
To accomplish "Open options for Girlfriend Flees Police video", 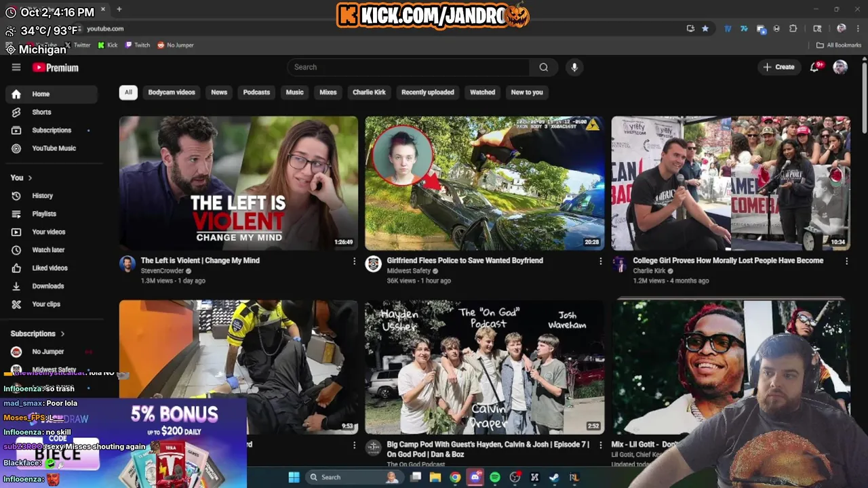I will pos(600,261).
